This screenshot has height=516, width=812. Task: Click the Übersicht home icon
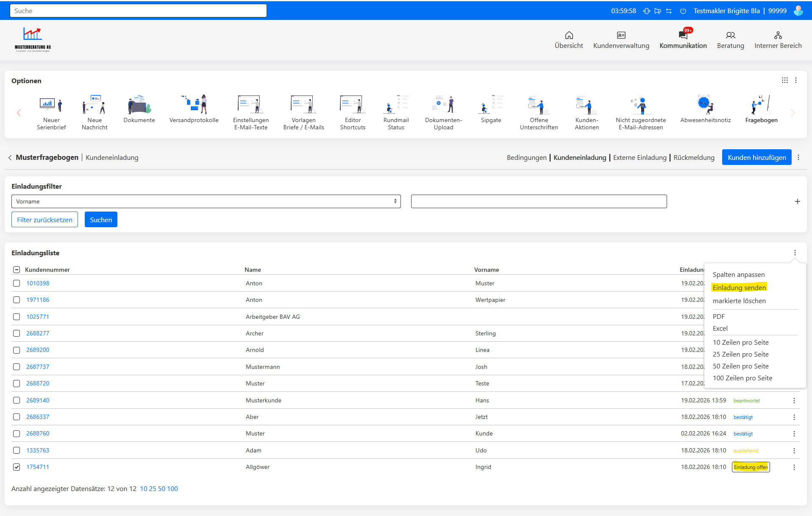(x=569, y=35)
